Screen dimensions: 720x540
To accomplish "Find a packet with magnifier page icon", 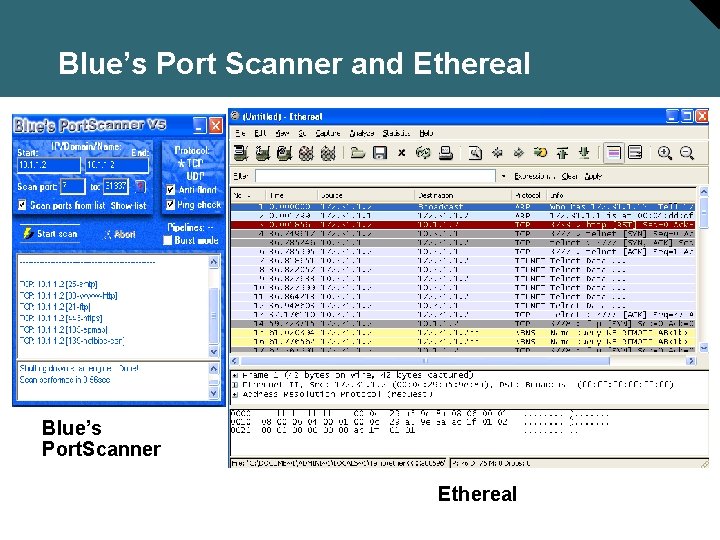I will point(475,152).
